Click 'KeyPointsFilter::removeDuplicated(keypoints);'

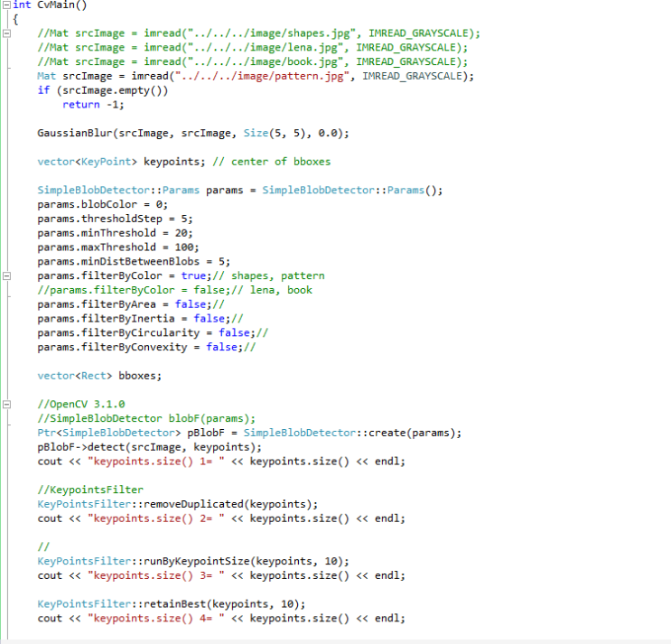point(178,504)
